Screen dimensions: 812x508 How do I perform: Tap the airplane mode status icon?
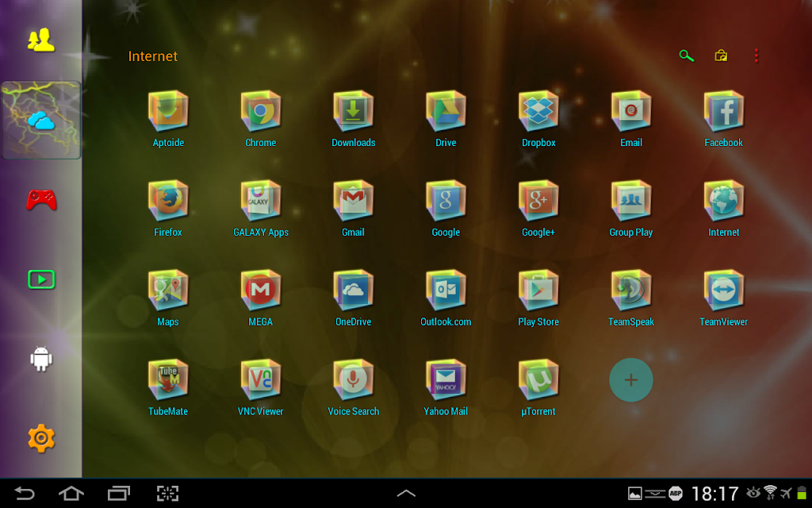click(786, 492)
